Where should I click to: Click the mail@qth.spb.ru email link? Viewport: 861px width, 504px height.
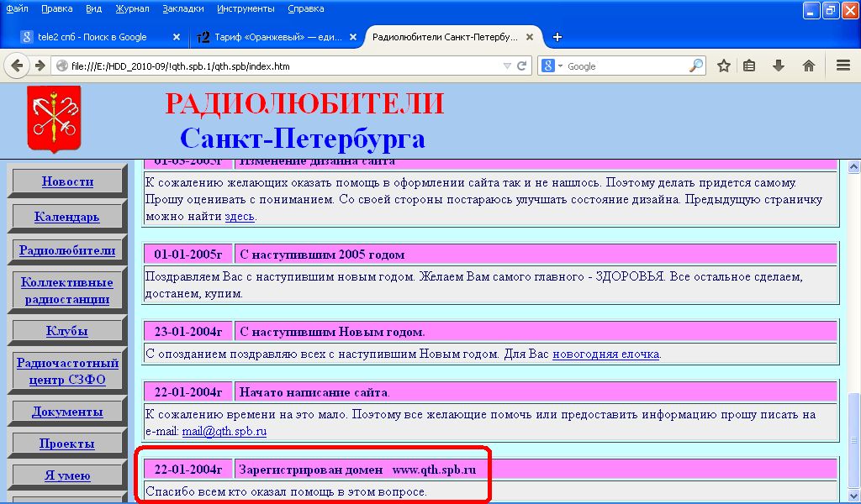click(x=224, y=431)
